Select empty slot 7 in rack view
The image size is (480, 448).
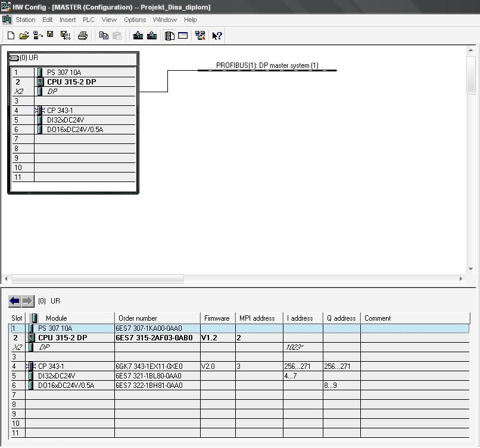[73, 139]
